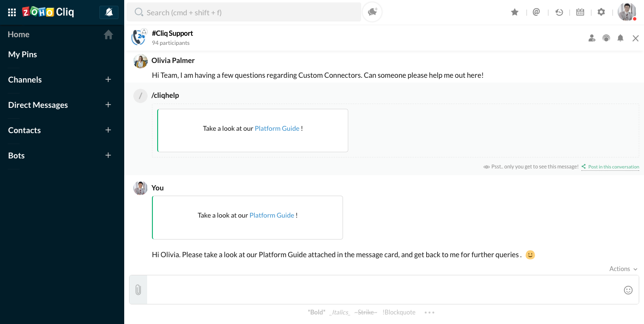Viewport: 644px width, 324px height.
Task: Open the emoji picker smiley
Action: [628, 290]
